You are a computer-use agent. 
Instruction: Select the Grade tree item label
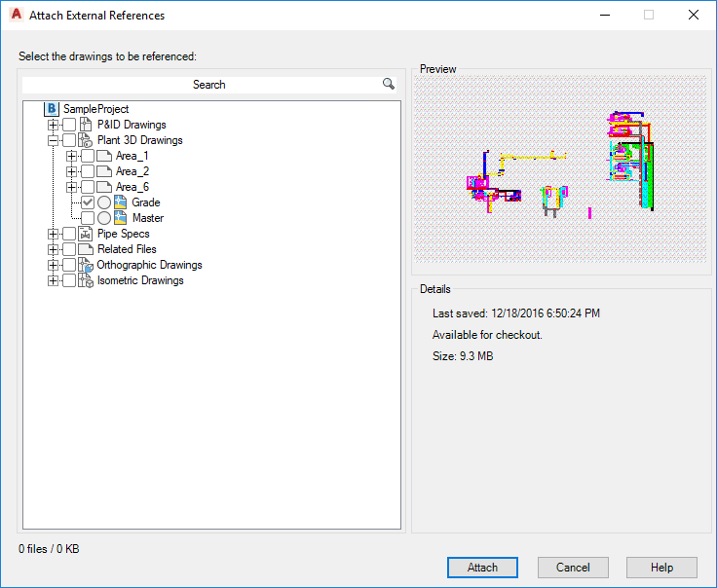[146, 202]
